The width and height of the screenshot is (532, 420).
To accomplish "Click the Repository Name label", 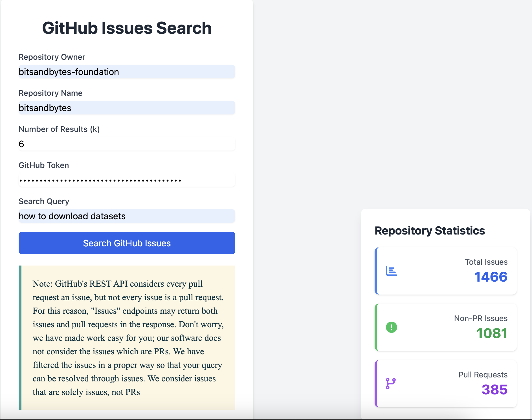I will pyautogui.click(x=50, y=93).
